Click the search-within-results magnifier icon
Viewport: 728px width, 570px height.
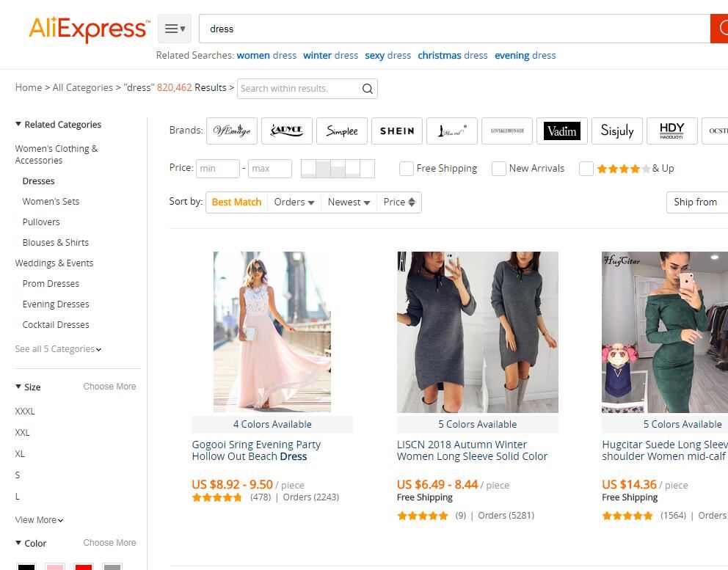tap(367, 89)
